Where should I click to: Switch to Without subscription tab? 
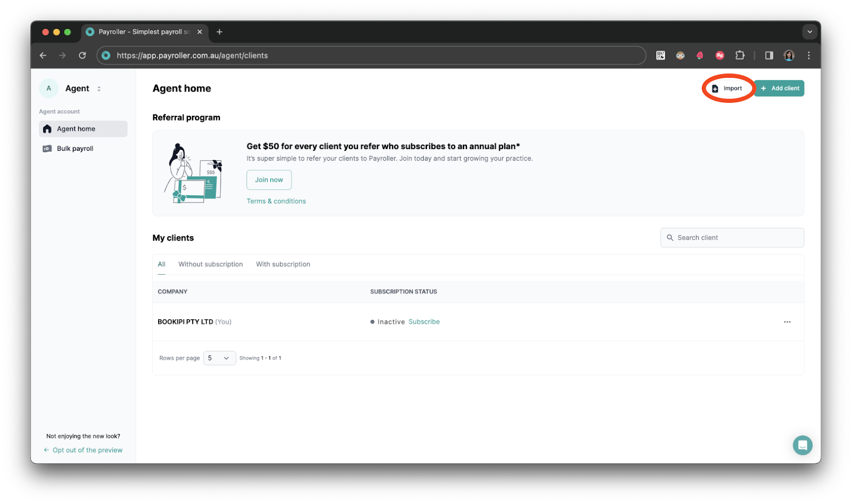coord(210,265)
